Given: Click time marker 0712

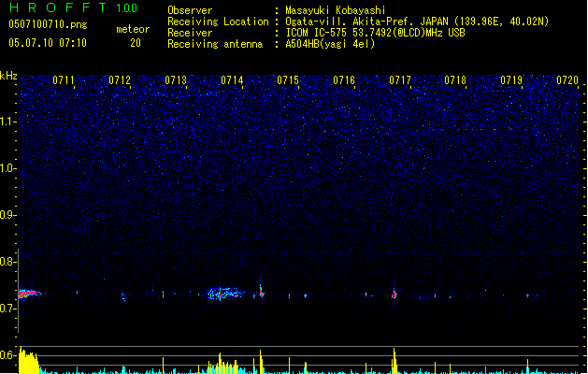Looking at the screenshot, I should tap(120, 80).
